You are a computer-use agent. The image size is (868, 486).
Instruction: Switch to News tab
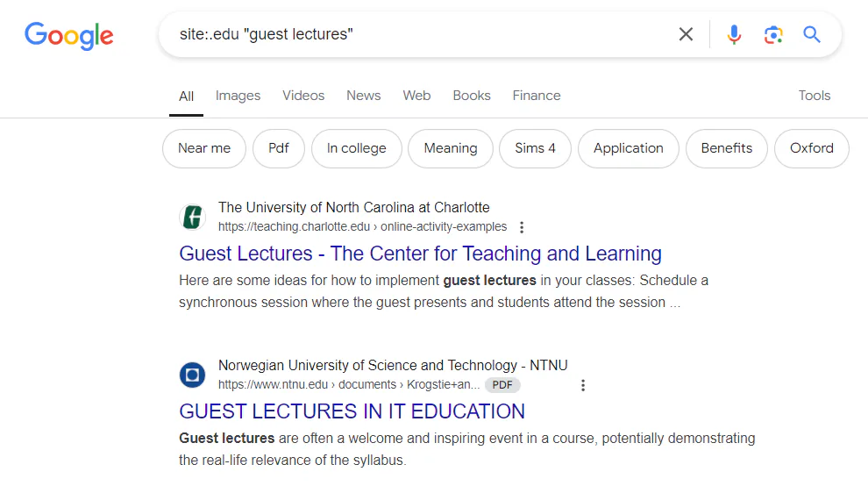click(x=364, y=96)
